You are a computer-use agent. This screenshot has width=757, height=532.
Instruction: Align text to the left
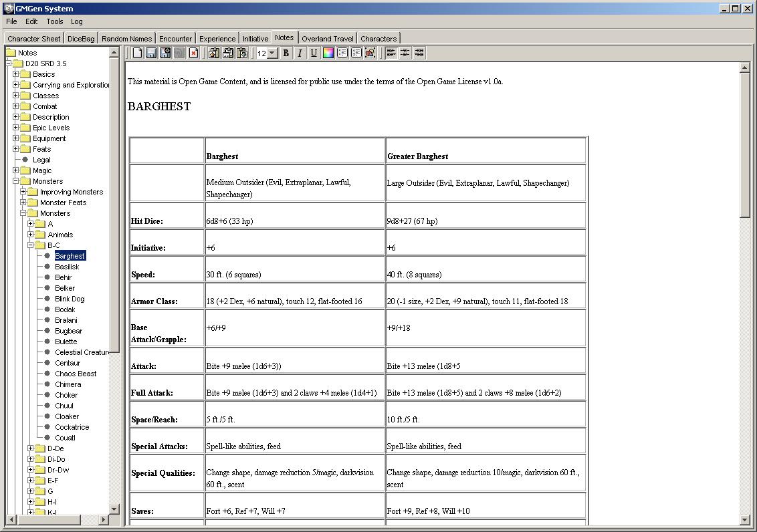point(391,53)
